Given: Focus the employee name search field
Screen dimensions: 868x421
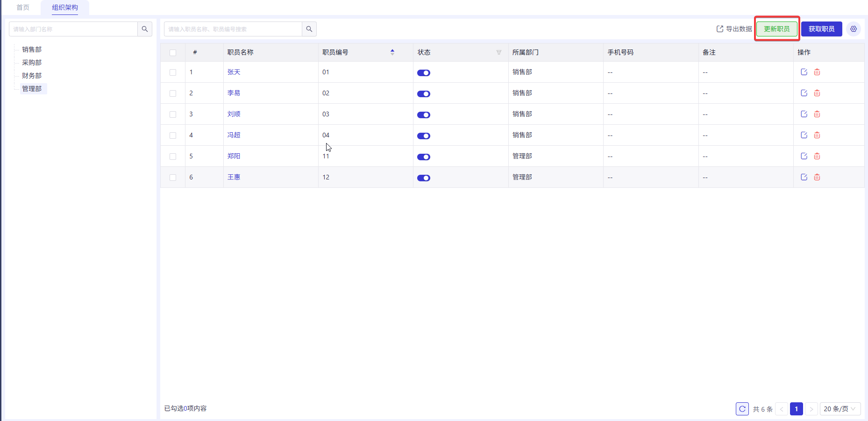Looking at the screenshot, I should [233, 29].
